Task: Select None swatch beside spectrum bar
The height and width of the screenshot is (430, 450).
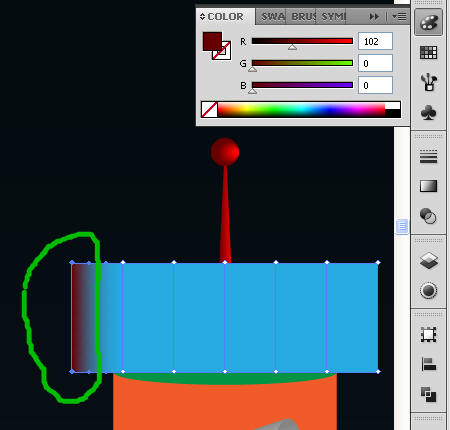Action: [209, 110]
